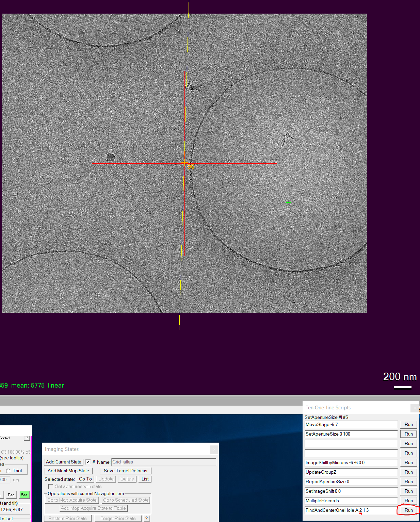Click the green Sea. button
Image resolution: width=420 pixels, height=522 pixels.
click(24, 495)
